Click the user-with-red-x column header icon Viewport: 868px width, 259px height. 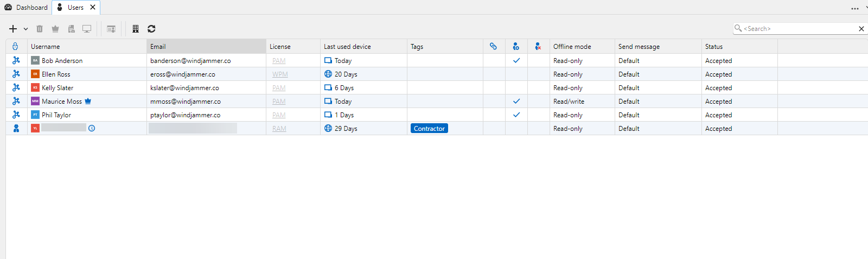(x=538, y=47)
